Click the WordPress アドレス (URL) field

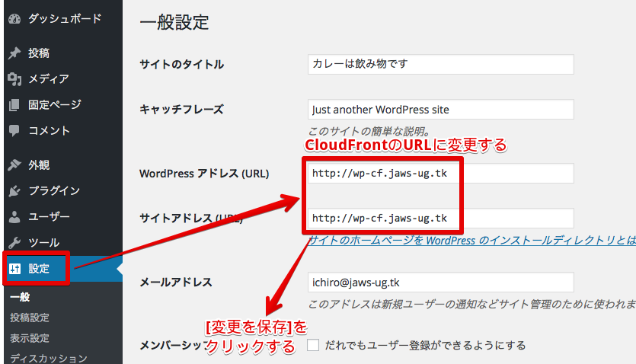[x=441, y=173]
